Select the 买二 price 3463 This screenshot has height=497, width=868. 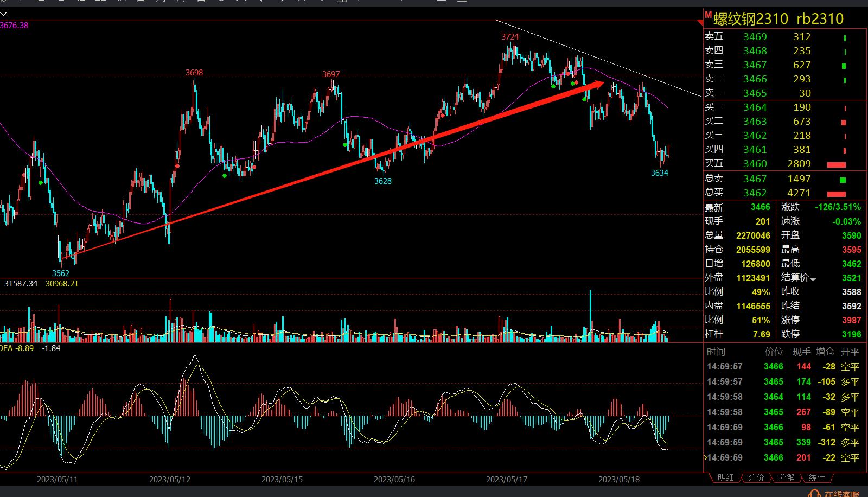click(755, 122)
